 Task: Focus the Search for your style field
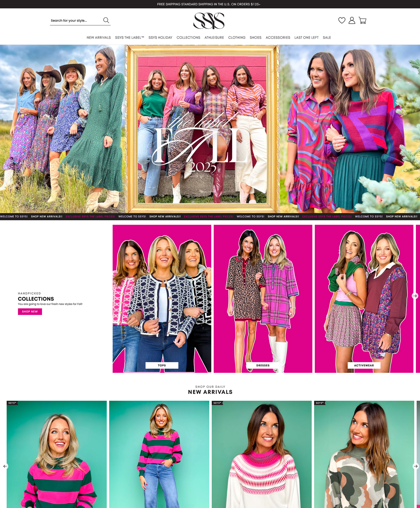click(76, 21)
